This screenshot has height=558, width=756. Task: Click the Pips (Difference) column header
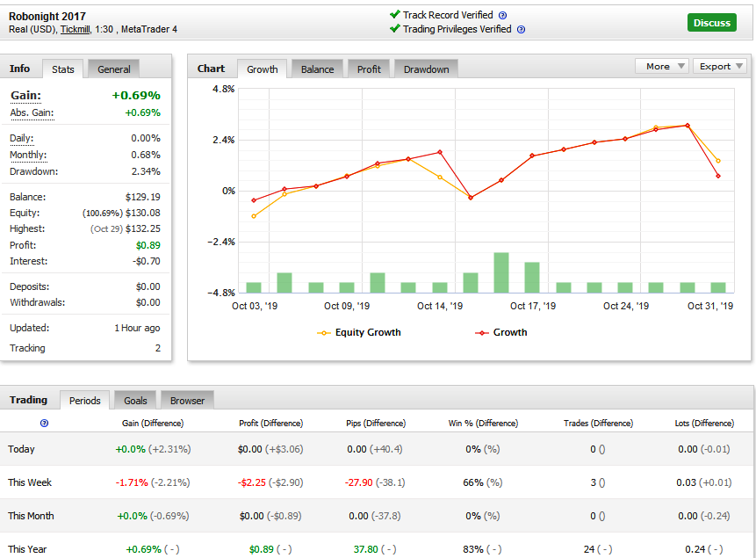pyautogui.click(x=376, y=424)
